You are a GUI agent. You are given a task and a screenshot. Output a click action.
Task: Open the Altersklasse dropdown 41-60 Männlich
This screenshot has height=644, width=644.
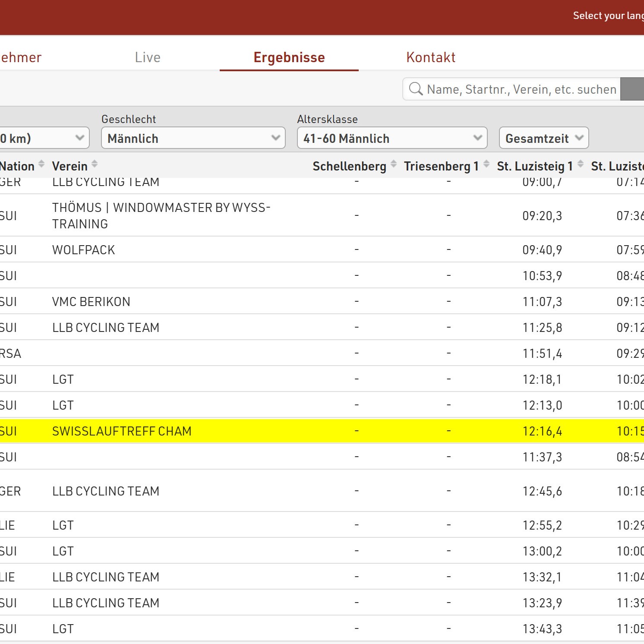tap(392, 138)
